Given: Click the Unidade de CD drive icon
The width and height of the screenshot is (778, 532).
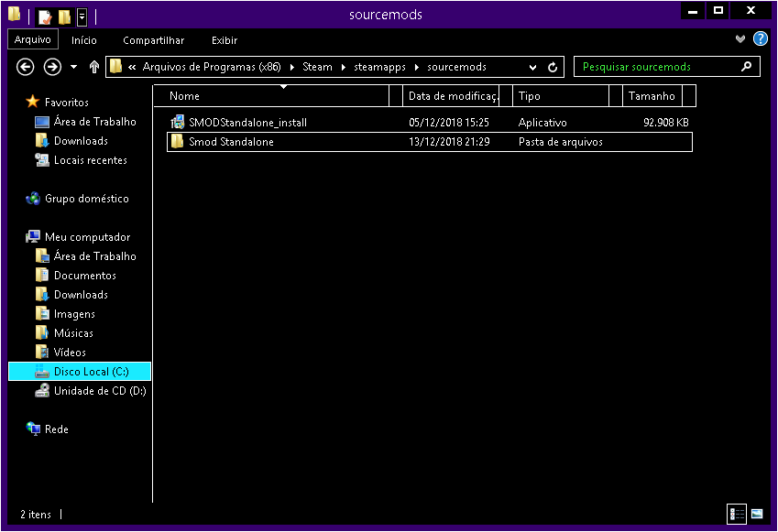Looking at the screenshot, I should tap(42, 390).
